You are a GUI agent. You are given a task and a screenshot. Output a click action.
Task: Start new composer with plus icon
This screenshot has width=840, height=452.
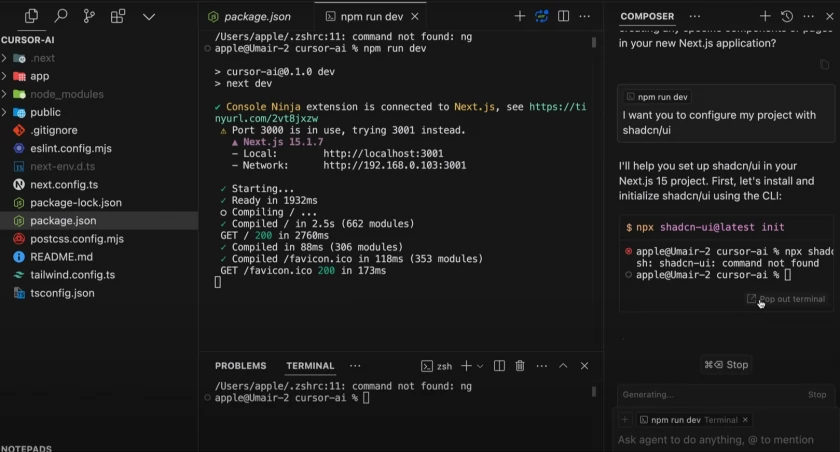[765, 16]
